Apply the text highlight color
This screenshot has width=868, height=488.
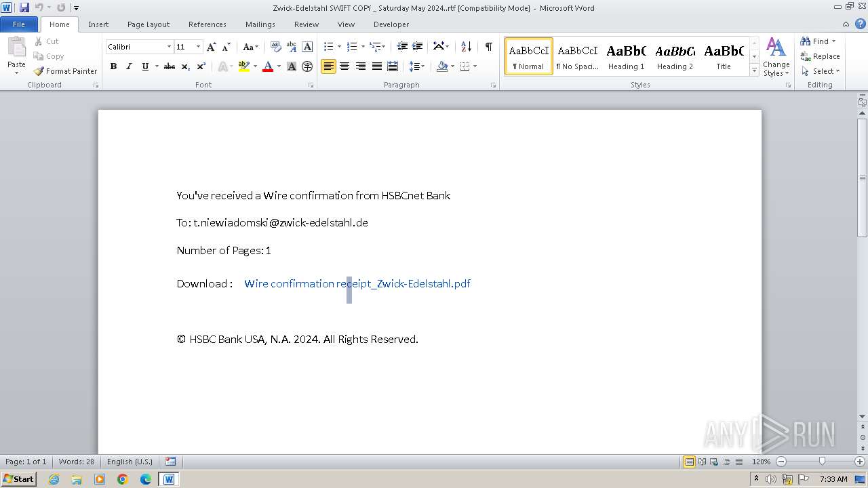click(x=244, y=66)
